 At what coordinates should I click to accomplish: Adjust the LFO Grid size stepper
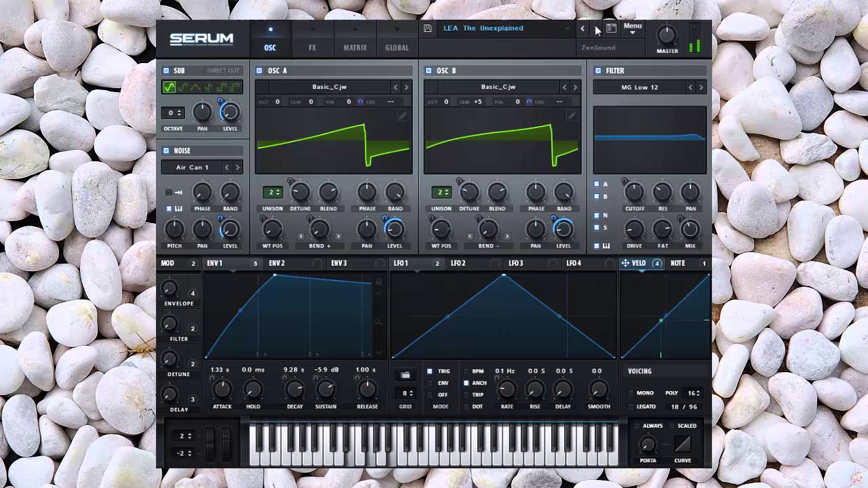(407, 393)
